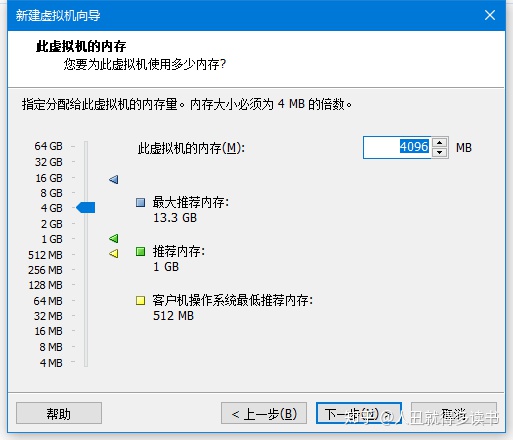Click the 您要为此虚拟机使用多少内存 subtitle
Screen dimensions: 513x440
[145, 64]
